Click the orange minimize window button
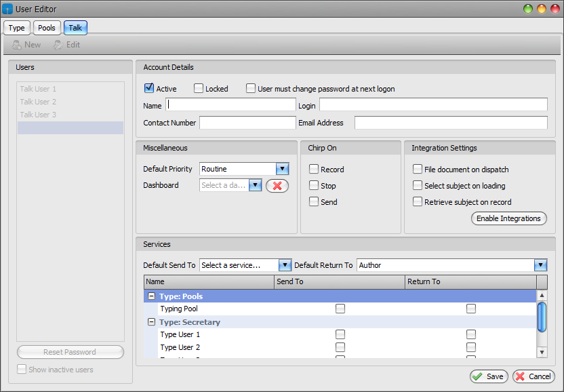This screenshot has width=564, height=392. [x=542, y=9]
